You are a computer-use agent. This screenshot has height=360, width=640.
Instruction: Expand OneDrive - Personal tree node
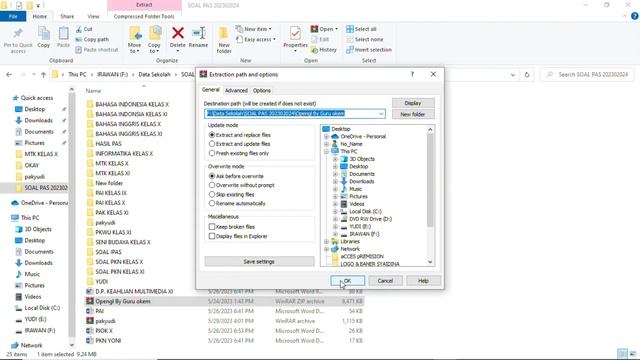(x=326, y=136)
